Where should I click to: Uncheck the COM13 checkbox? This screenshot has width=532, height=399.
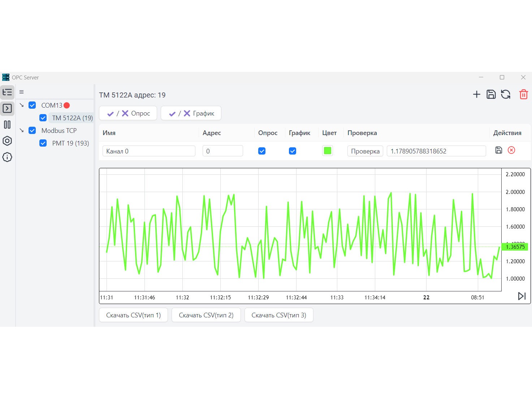32,105
